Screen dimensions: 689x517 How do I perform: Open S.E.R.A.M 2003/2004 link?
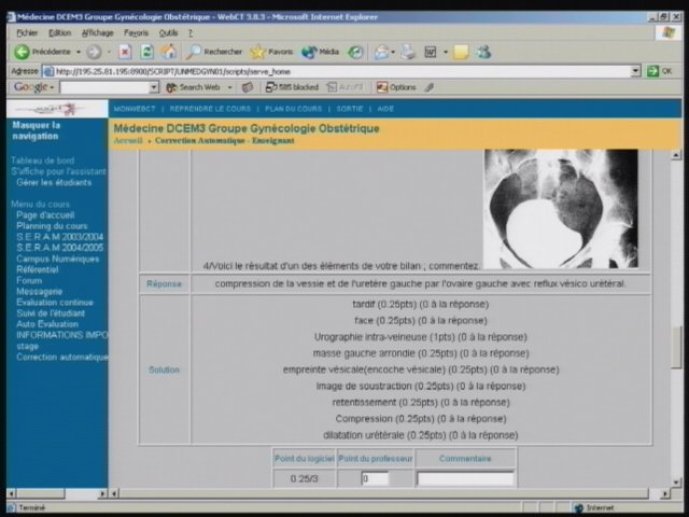pos(60,237)
